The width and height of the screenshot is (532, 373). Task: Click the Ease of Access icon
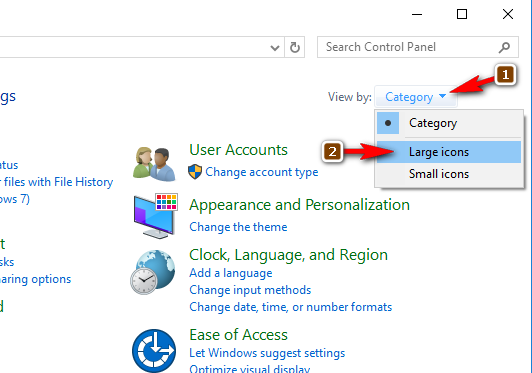tap(154, 351)
